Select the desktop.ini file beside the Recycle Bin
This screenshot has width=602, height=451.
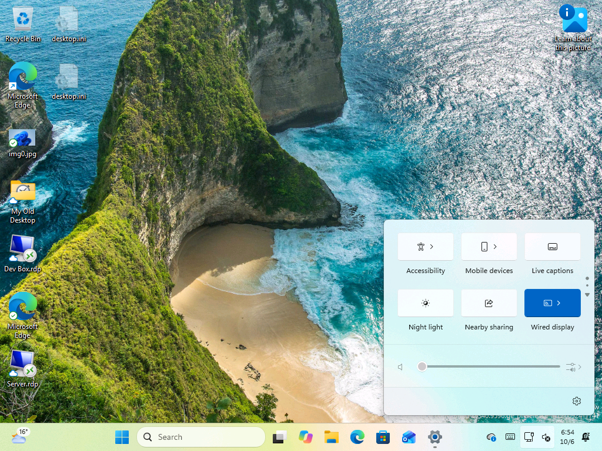[x=69, y=25]
